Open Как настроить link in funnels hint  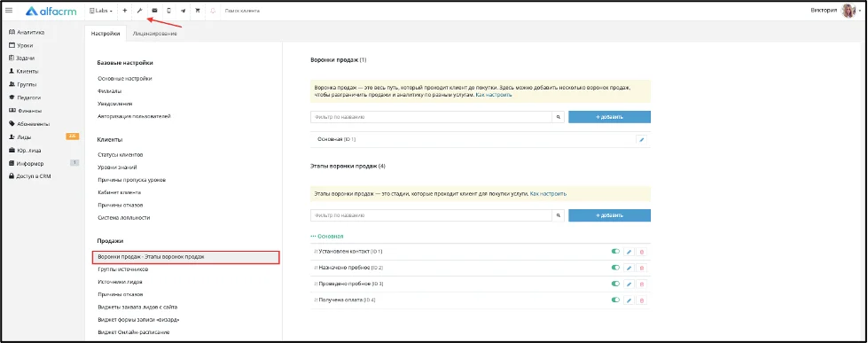(494, 95)
